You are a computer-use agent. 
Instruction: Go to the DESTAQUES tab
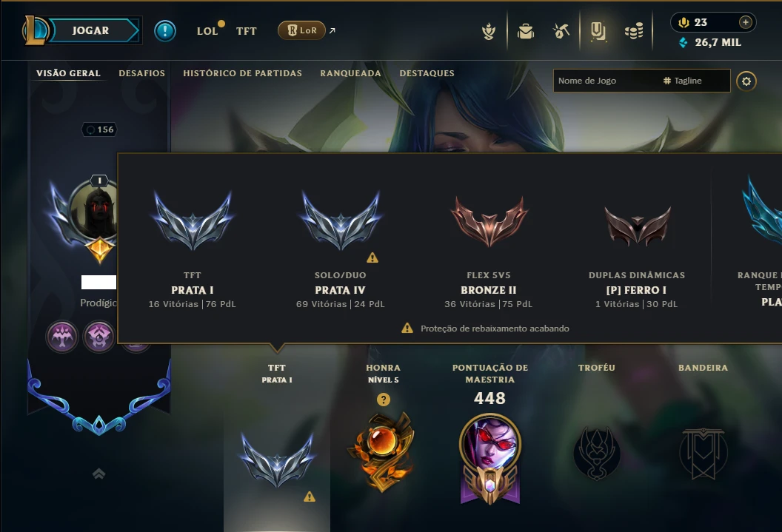click(427, 73)
